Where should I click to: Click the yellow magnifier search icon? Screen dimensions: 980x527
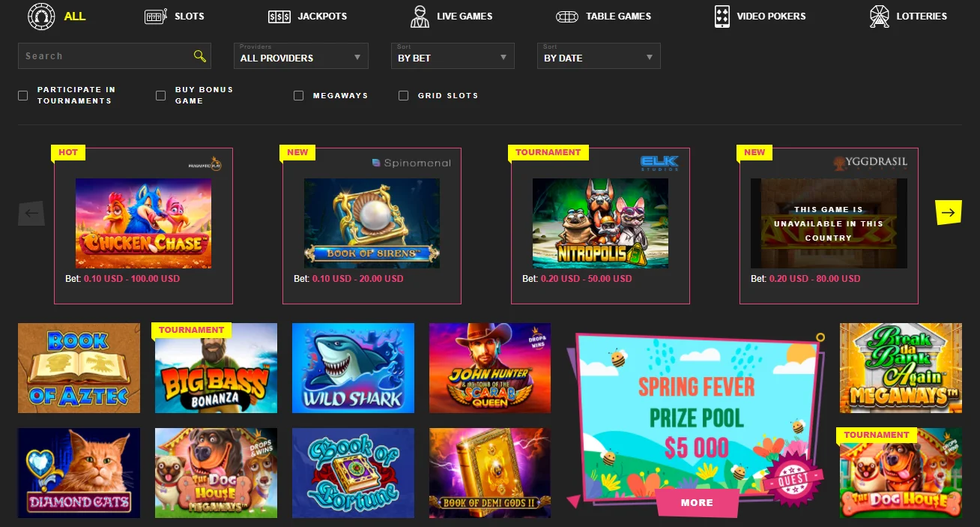(x=199, y=56)
